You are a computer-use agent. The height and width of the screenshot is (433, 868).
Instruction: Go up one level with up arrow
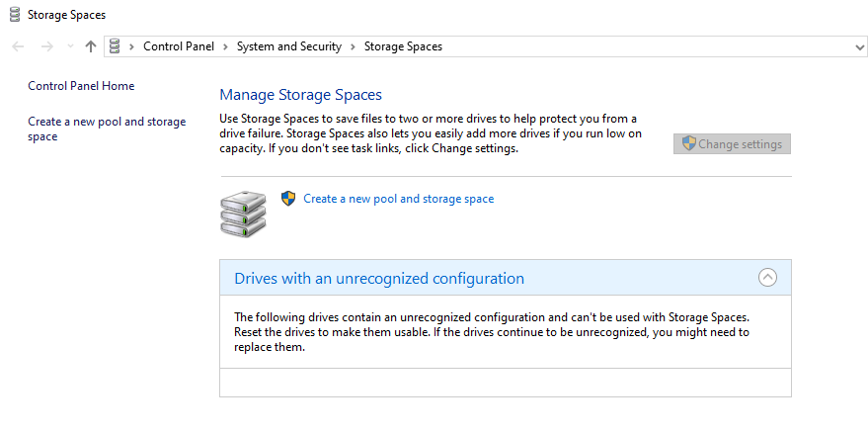coord(91,46)
